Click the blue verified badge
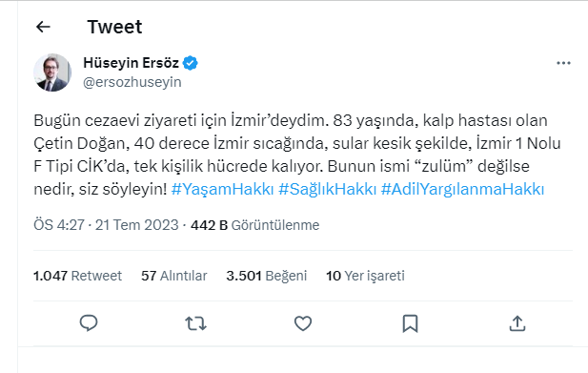Viewport: 588px width, 373px height. (x=191, y=63)
